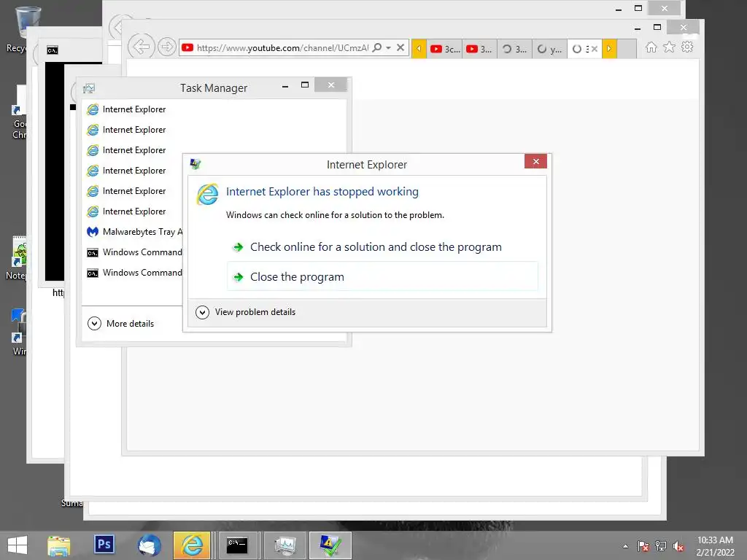This screenshot has height=560, width=747.
Task: Choose 'Close the program' option
Action: (x=382, y=276)
